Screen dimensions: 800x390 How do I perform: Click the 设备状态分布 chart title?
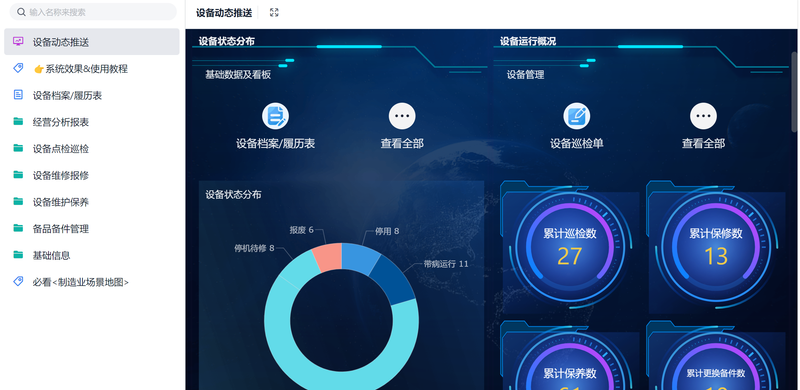click(x=234, y=194)
